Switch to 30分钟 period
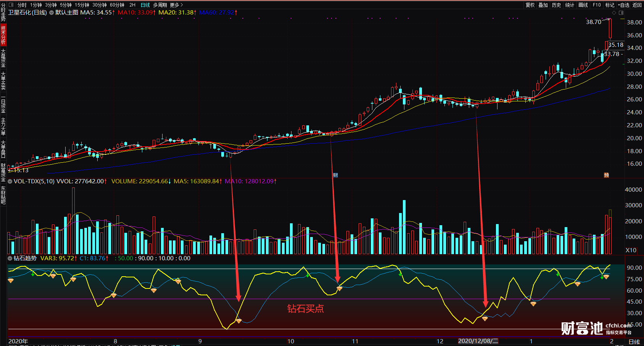644x346 pixels. click(x=100, y=5)
